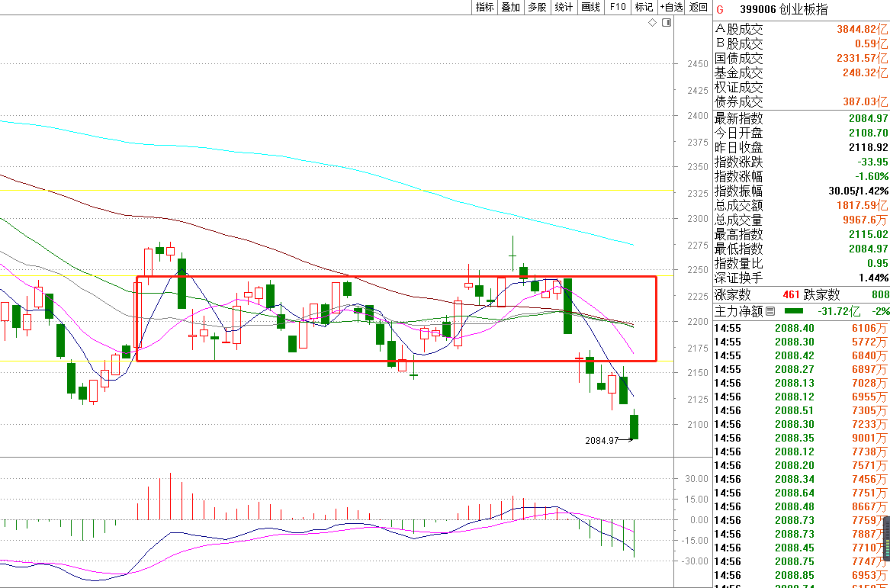This screenshot has width=890, height=588.
Task: Click the 399006 创业板指 title
Action: pyautogui.click(x=783, y=9)
